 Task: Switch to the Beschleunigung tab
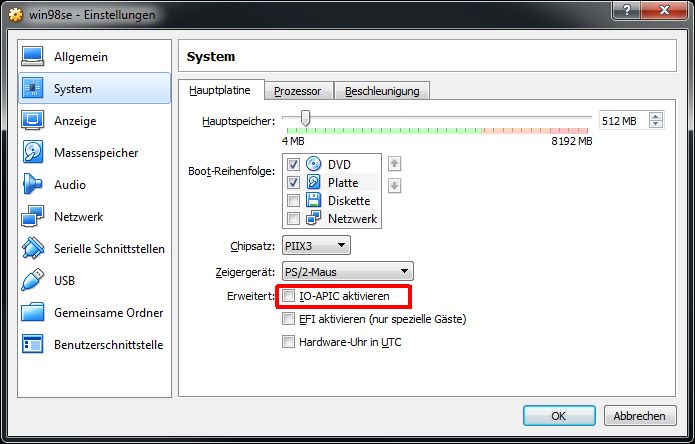tap(382, 91)
